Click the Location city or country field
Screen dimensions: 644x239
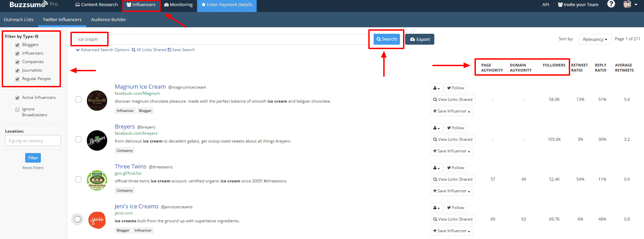33,141
